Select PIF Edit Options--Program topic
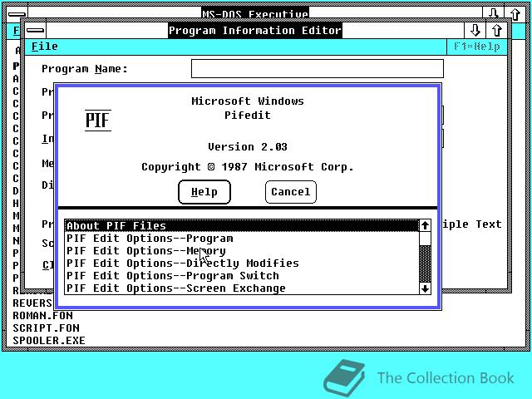 tap(242, 239)
